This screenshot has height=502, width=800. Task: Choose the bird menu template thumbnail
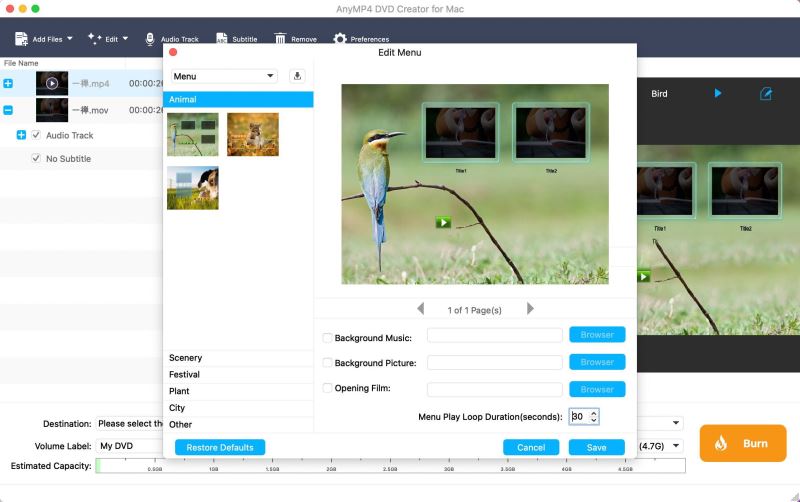[193, 134]
